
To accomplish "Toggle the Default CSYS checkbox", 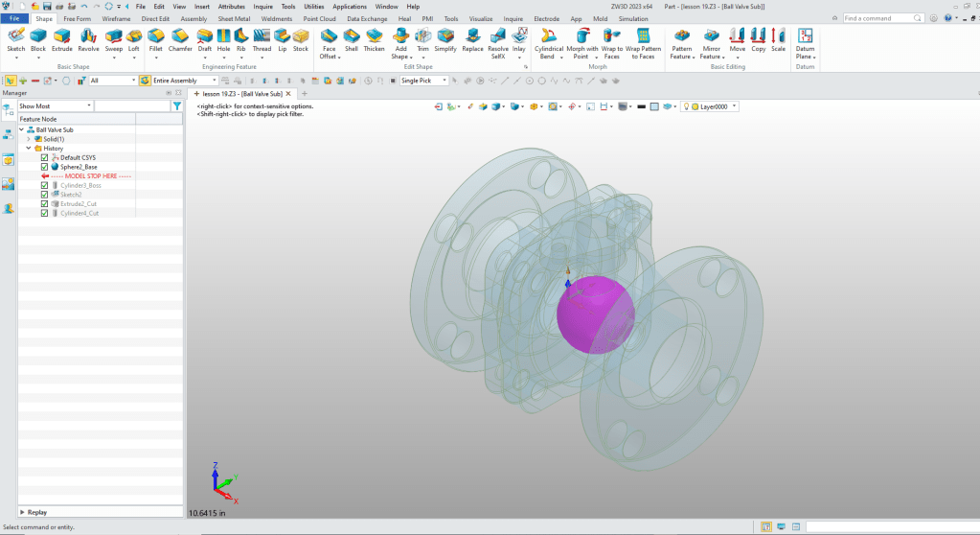I will (45, 157).
